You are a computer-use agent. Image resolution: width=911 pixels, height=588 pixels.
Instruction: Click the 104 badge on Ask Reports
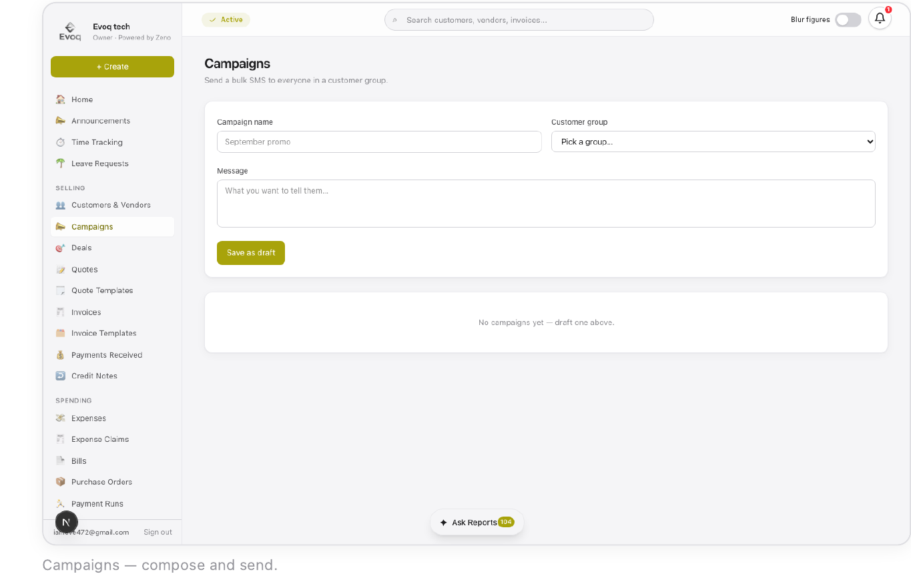click(x=506, y=522)
